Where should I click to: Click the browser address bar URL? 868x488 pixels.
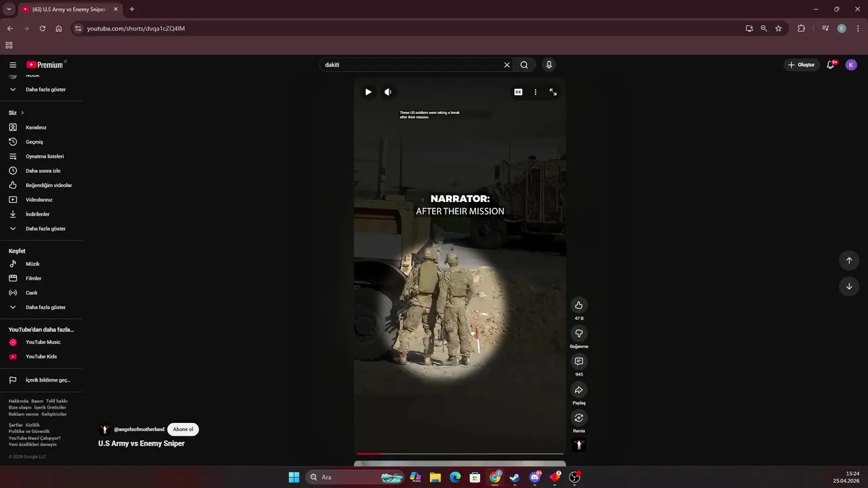pos(136,28)
